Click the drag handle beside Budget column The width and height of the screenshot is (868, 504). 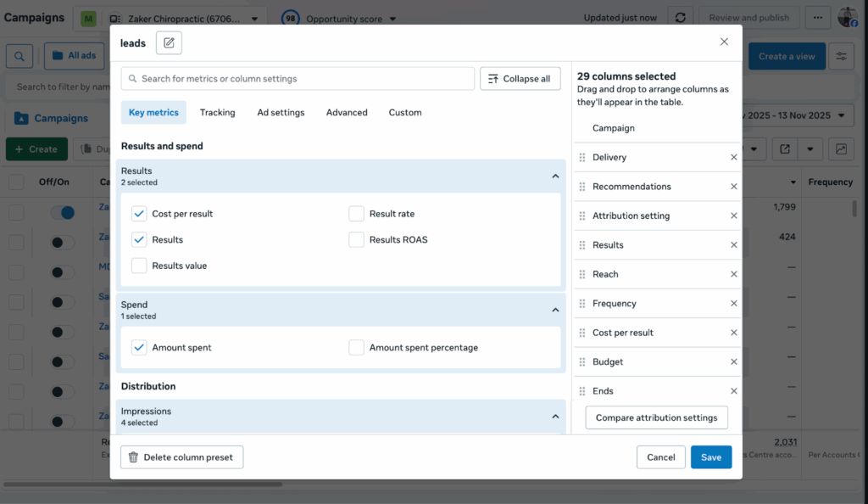click(582, 362)
